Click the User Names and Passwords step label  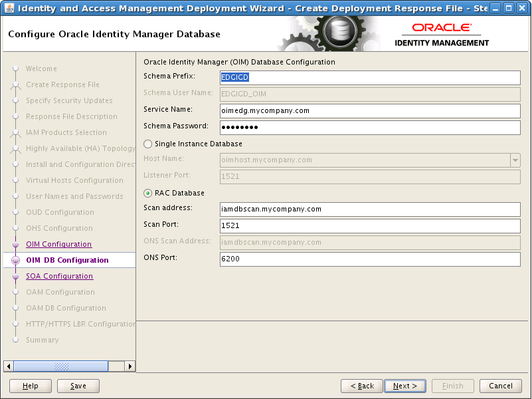tap(74, 196)
